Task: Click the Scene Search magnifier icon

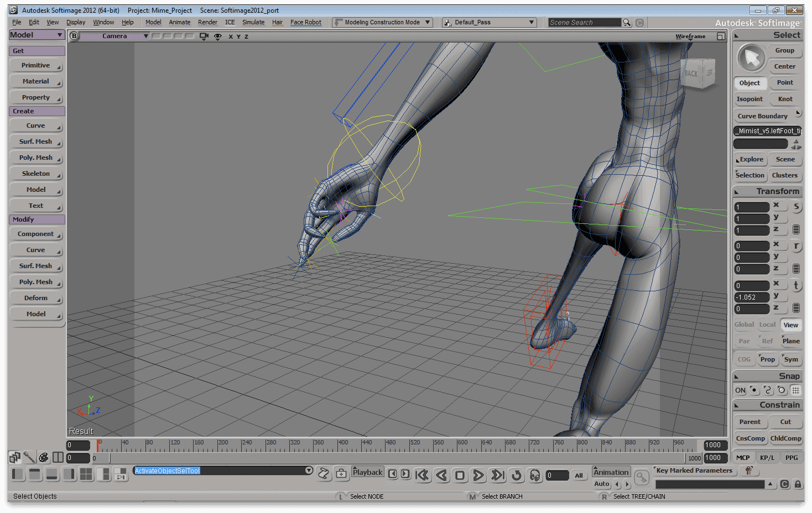Action: pos(627,23)
